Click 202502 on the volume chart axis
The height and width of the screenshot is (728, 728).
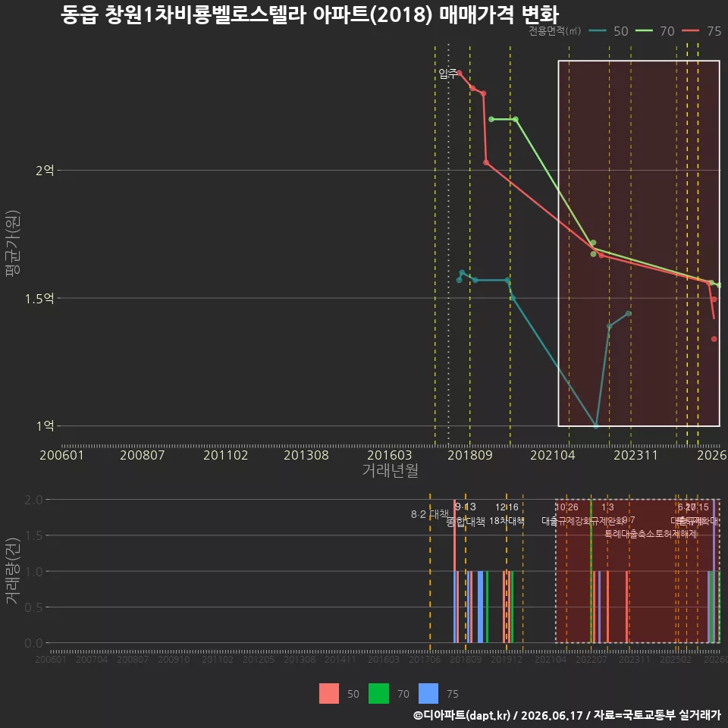(676, 659)
